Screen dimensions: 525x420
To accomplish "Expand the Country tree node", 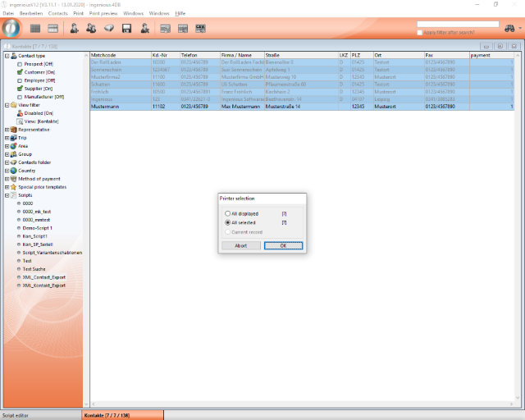I will pyautogui.click(x=7, y=171).
